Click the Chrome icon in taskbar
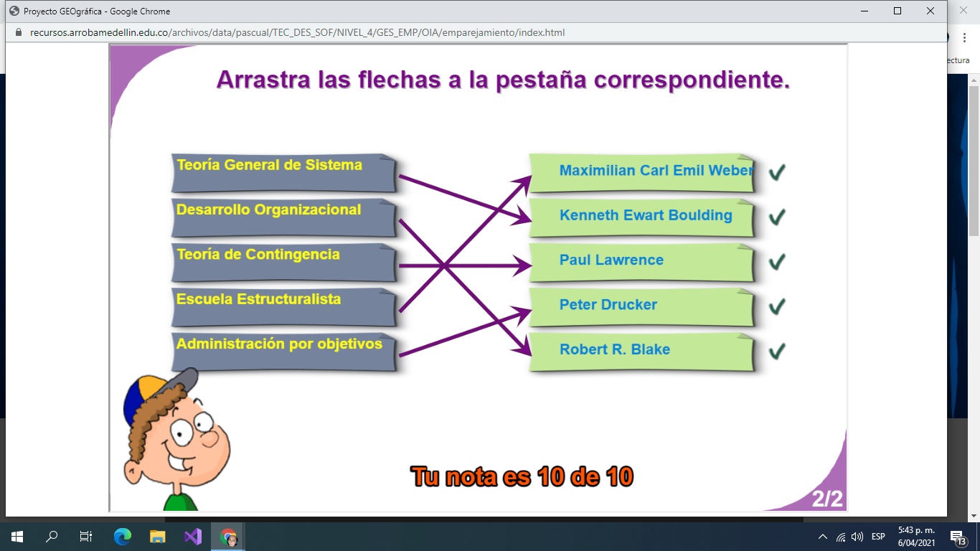 [228, 536]
